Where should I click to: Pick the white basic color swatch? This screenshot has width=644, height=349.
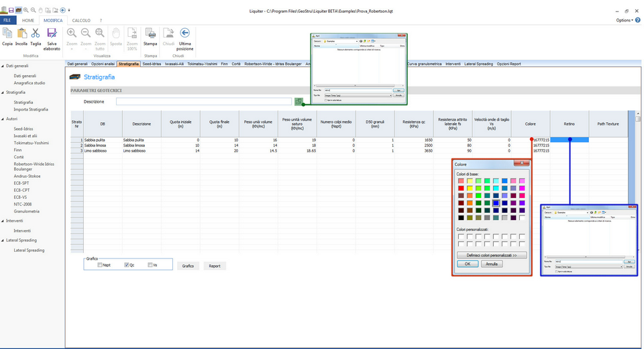pos(522,218)
